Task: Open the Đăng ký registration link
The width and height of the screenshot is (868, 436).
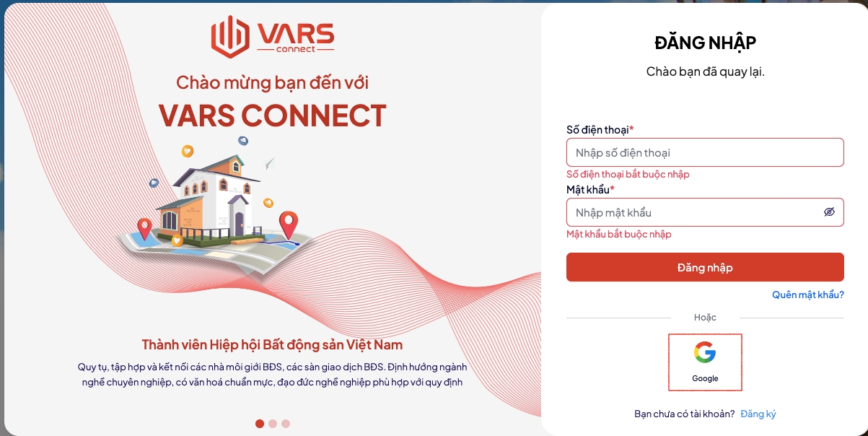Action: coord(758,414)
